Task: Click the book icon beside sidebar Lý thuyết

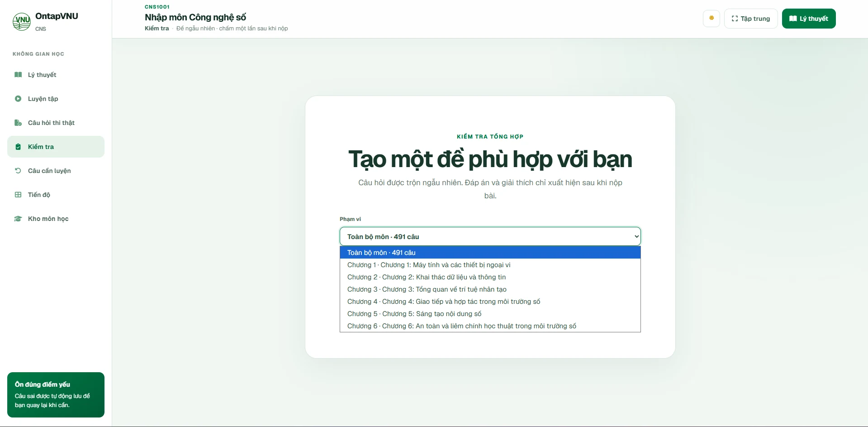Action: tap(18, 75)
